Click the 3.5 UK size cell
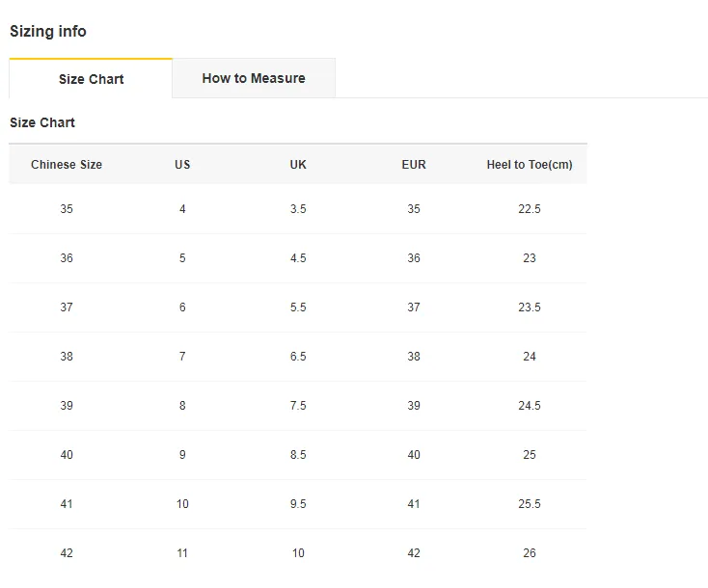 [298, 209]
